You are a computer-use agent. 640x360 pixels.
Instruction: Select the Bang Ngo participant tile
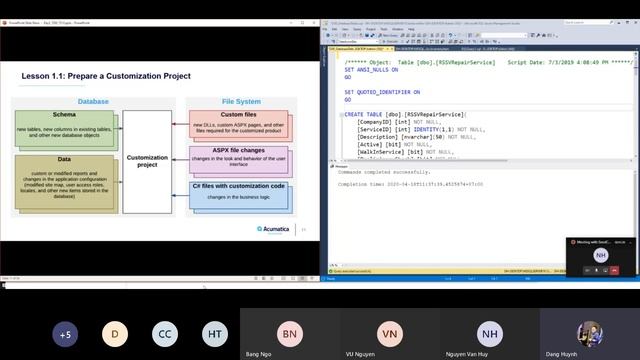point(290,334)
